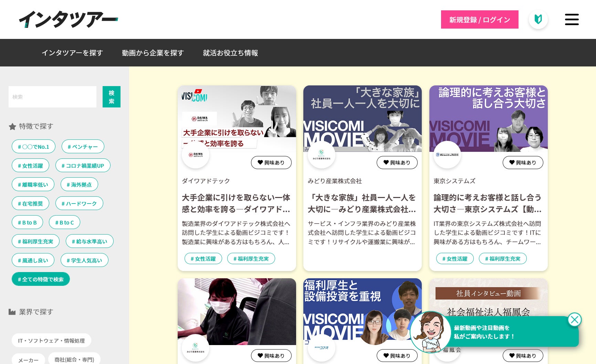This screenshot has height=364, width=596.
Task: Open the beginner guide leaf icon
Action: [538, 19]
